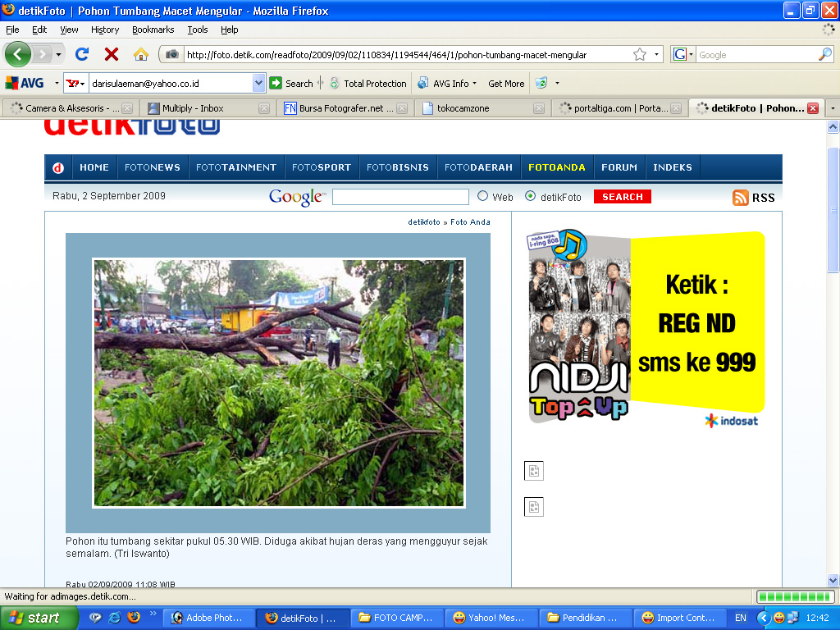The image size is (840, 630).
Task: Open Internet Explorer from Quick Launch
Action: click(114, 618)
